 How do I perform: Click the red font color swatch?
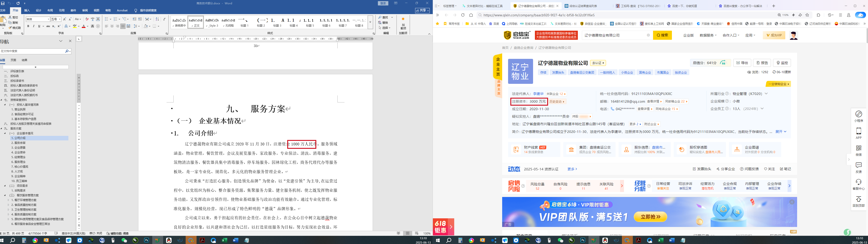(x=83, y=26)
